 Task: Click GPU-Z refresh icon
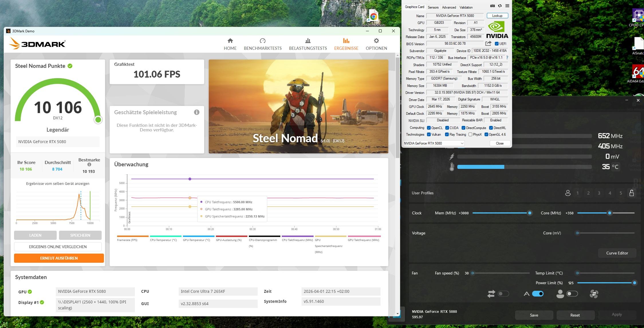[500, 6]
